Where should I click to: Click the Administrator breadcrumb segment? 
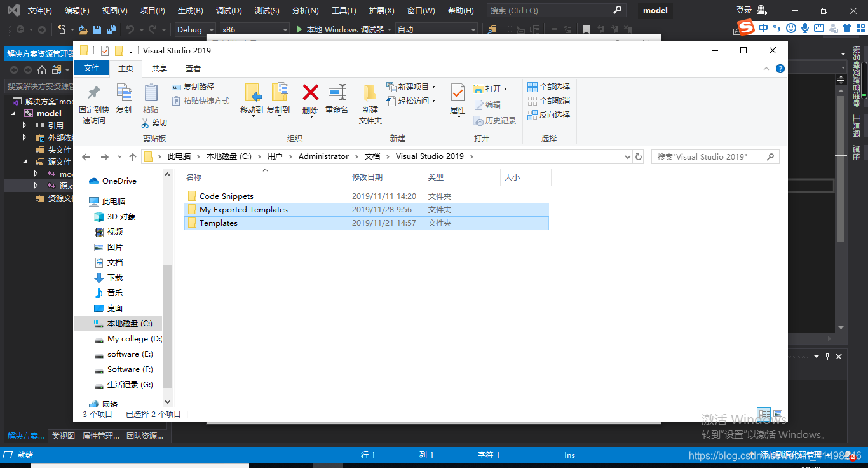[323, 156]
